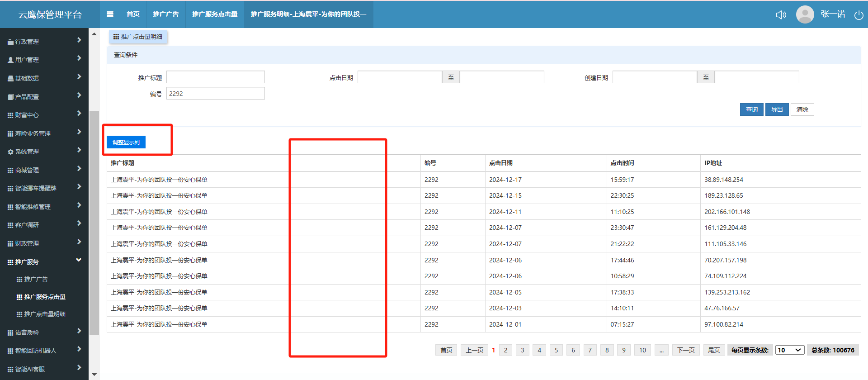Open the 首页 tab
The width and height of the screenshot is (868, 380).
coord(133,14)
